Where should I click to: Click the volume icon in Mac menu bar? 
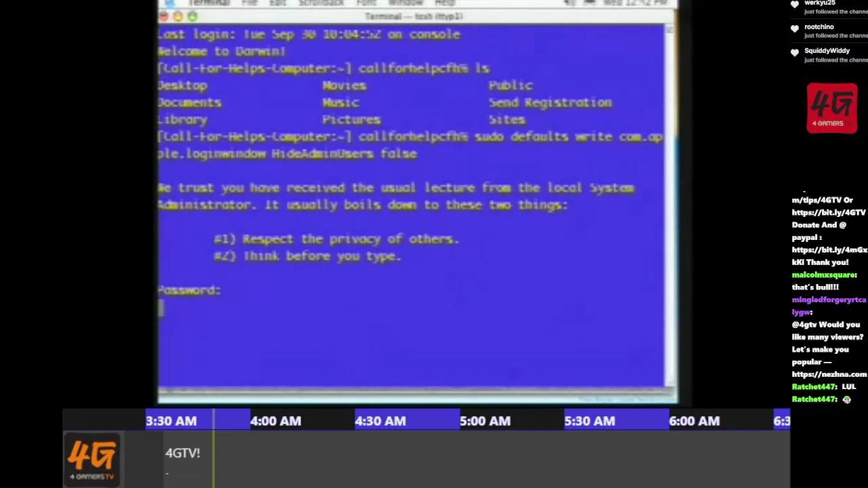click(x=571, y=3)
